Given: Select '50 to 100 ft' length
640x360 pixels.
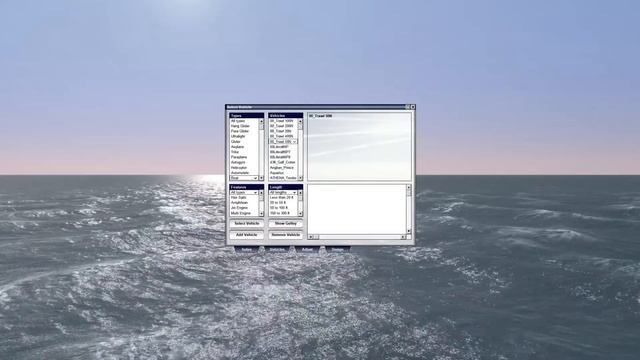Looking at the screenshot, I should [x=279, y=208].
